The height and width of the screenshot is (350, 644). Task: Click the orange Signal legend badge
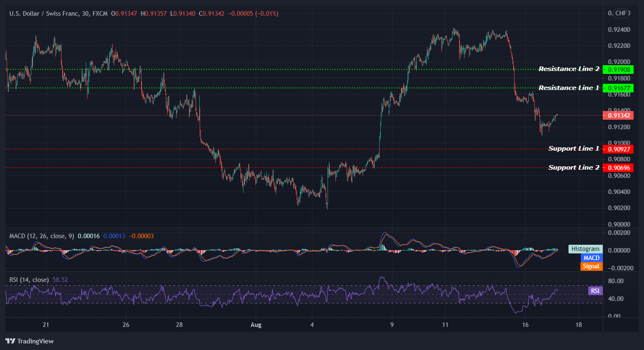[x=591, y=266]
